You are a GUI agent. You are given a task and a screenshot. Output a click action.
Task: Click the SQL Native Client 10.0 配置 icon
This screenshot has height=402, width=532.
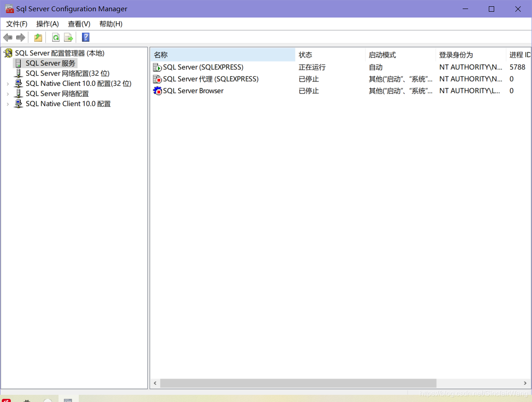pyautogui.click(x=18, y=104)
